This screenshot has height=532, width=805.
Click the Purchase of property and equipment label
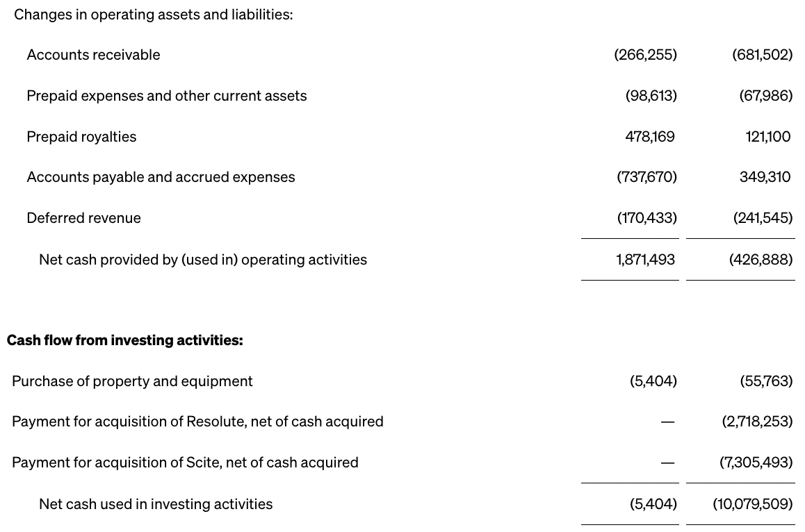click(132, 381)
